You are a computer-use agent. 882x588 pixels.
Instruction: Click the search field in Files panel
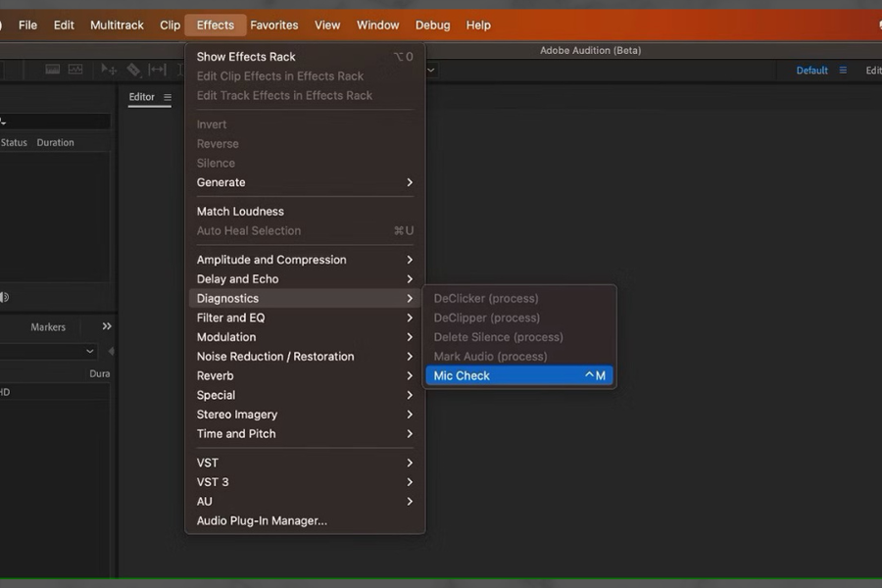(55, 121)
